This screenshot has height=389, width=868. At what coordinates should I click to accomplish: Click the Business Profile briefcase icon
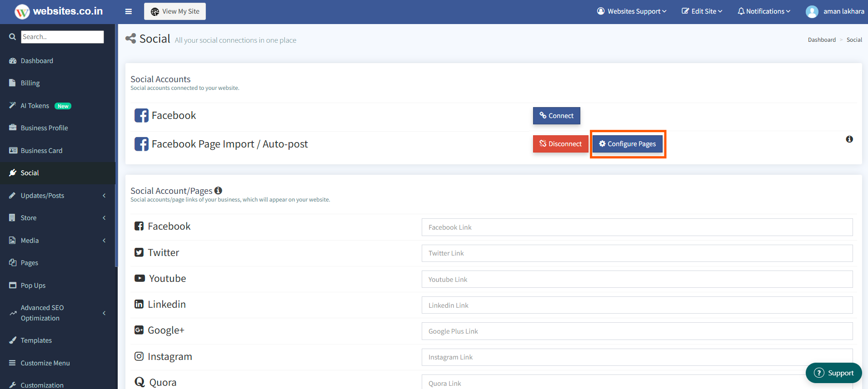13,128
